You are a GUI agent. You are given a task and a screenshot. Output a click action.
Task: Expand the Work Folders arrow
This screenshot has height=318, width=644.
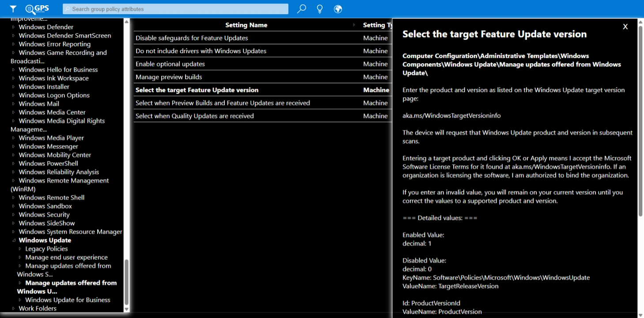point(14,309)
